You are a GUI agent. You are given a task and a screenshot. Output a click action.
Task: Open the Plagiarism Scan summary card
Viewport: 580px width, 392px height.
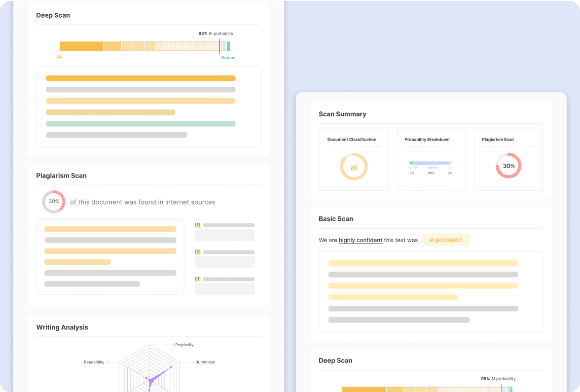[508, 159]
